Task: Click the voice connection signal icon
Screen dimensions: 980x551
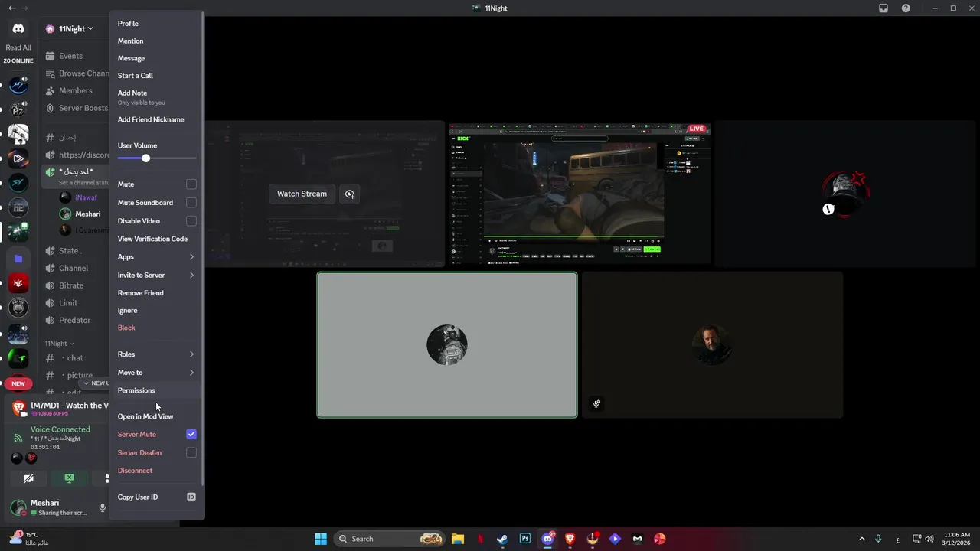Action: [x=18, y=439]
